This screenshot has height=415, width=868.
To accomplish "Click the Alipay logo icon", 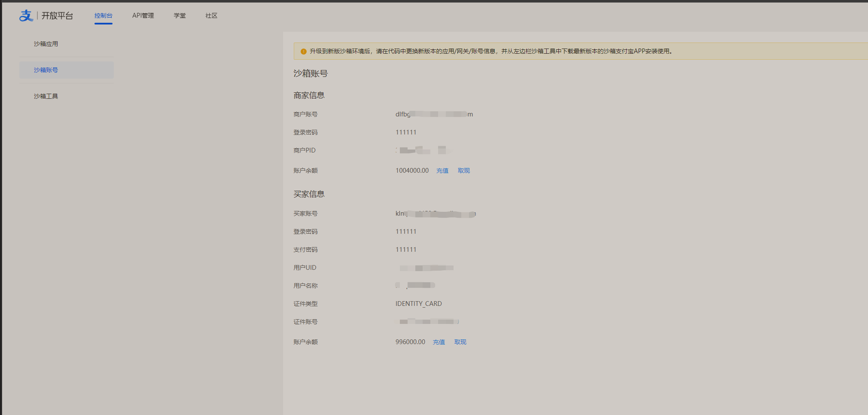I will pos(26,15).
